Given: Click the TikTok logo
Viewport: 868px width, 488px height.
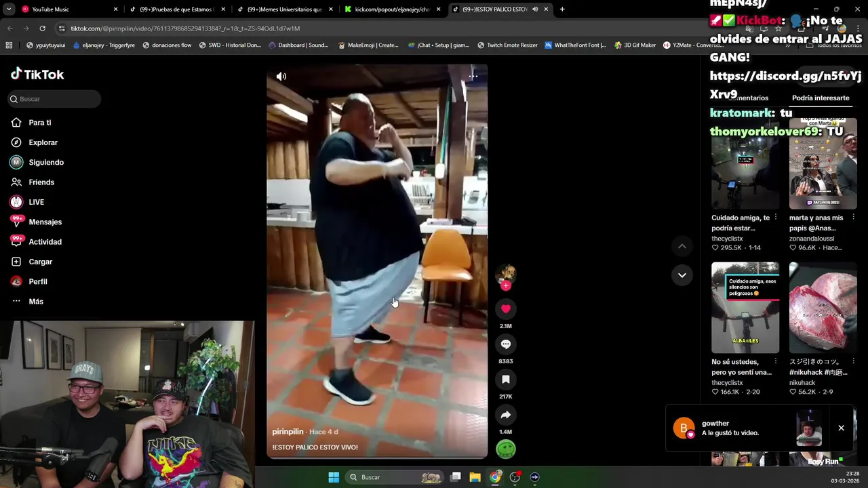Looking at the screenshot, I should (37, 75).
